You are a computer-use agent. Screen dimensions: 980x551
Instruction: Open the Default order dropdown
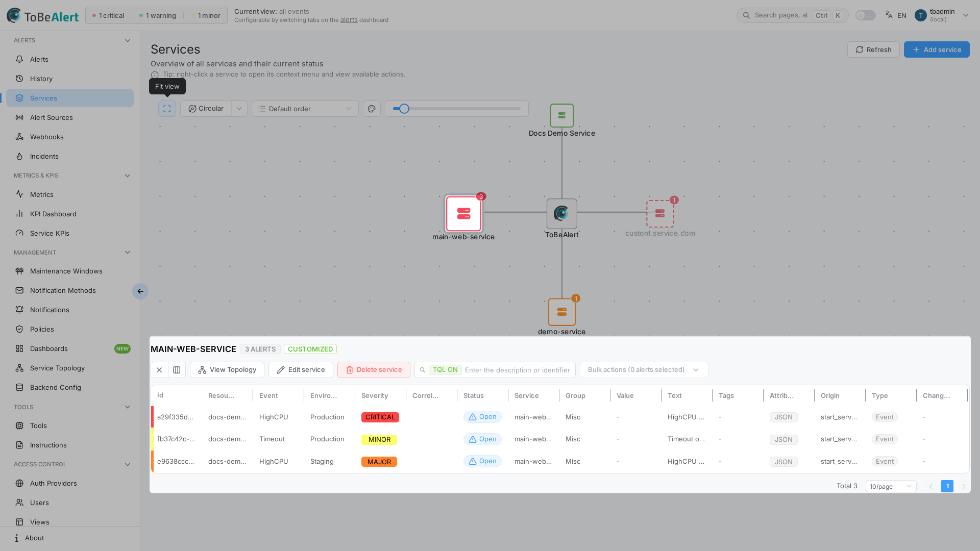305,109
